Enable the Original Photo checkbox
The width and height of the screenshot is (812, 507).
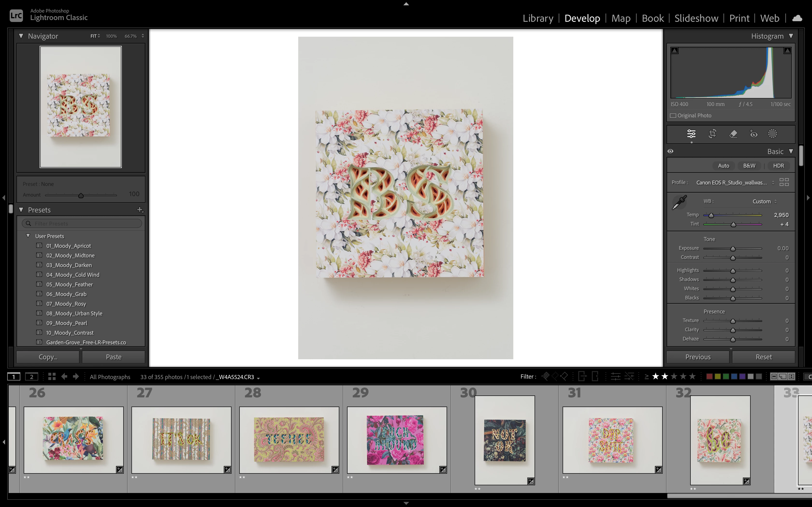point(673,115)
